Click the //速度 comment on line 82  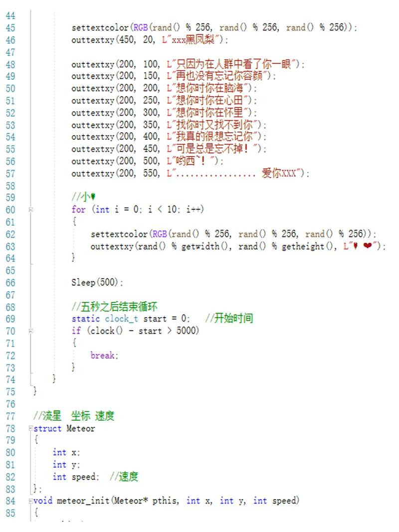[x=124, y=477]
